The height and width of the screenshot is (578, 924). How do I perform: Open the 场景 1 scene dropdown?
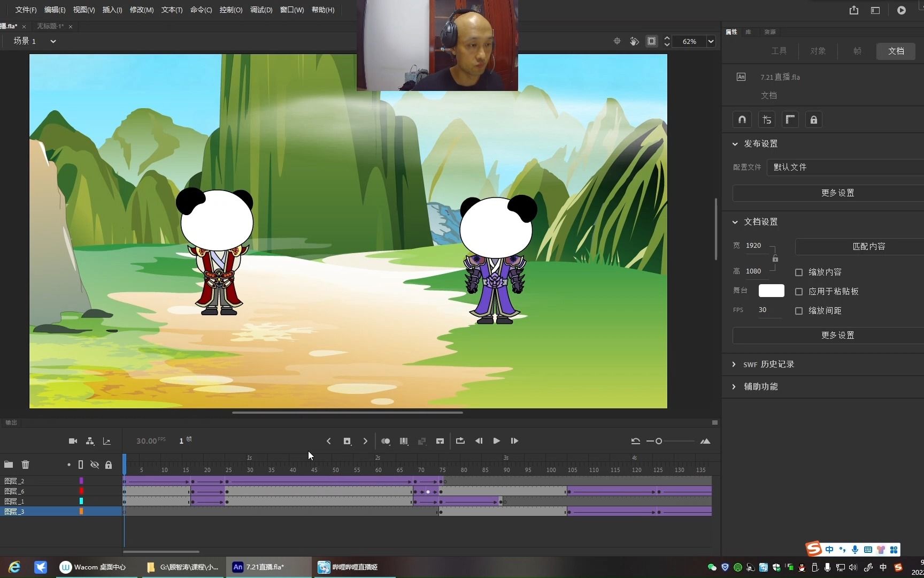click(53, 41)
